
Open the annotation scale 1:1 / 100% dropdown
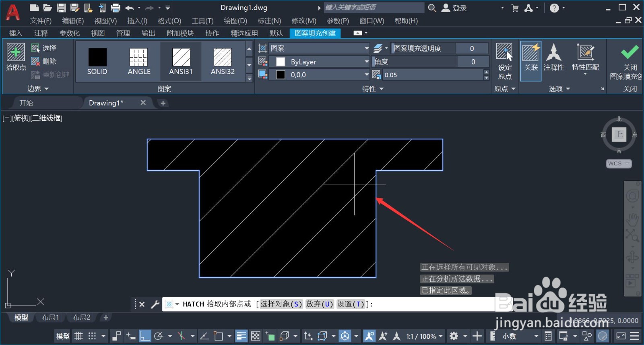[x=424, y=336]
